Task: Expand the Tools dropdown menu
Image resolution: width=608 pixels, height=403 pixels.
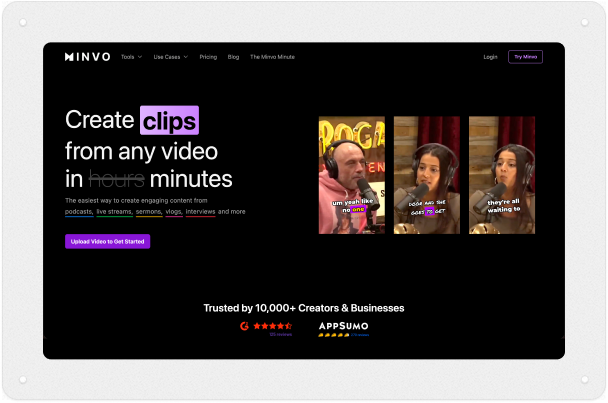Action: (131, 57)
